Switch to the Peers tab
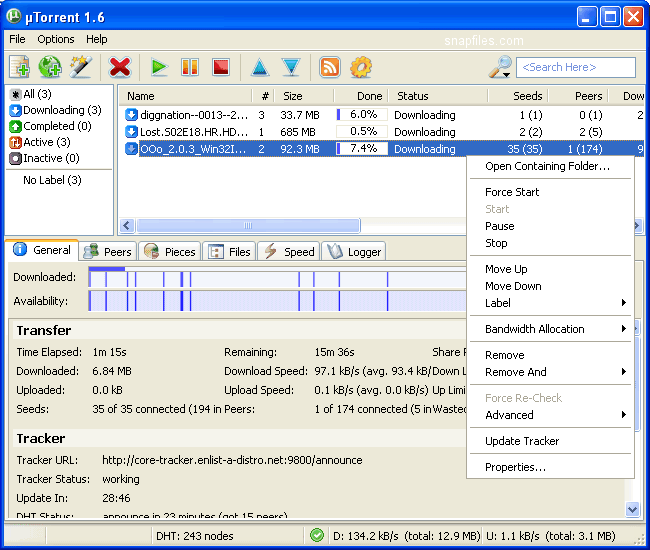The width and height of the screenshot is (650, 550). tap(108, 252)
